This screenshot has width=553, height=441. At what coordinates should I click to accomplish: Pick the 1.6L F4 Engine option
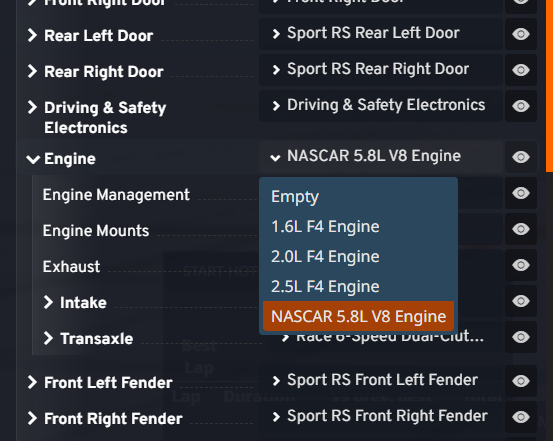(358, 226)
